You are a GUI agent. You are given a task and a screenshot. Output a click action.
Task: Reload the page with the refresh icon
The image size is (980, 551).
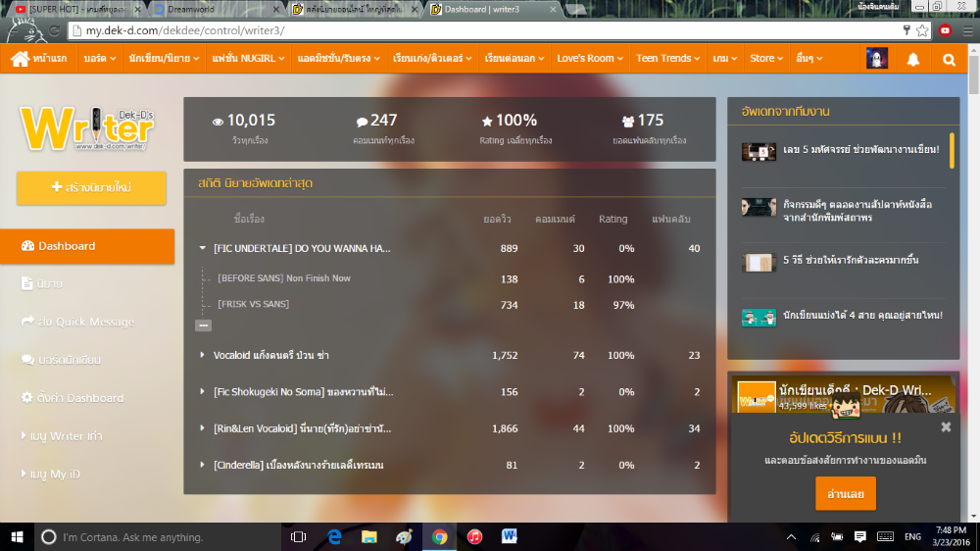coord(54,30)
